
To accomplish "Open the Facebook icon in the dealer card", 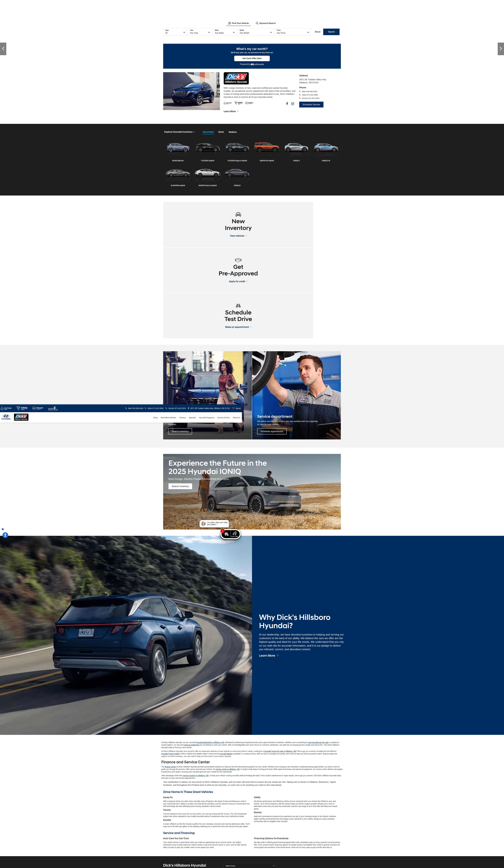I will pos(287,104).
